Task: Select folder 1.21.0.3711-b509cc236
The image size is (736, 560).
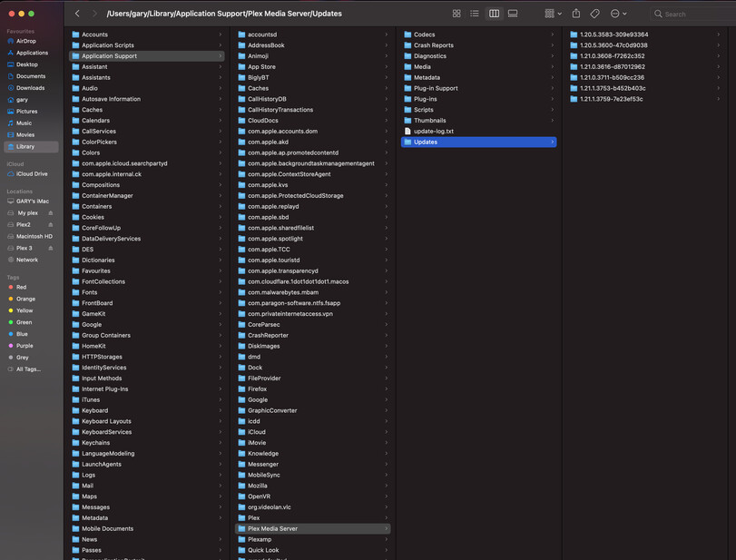Action: pyautogui.click(x=645, y=77)
